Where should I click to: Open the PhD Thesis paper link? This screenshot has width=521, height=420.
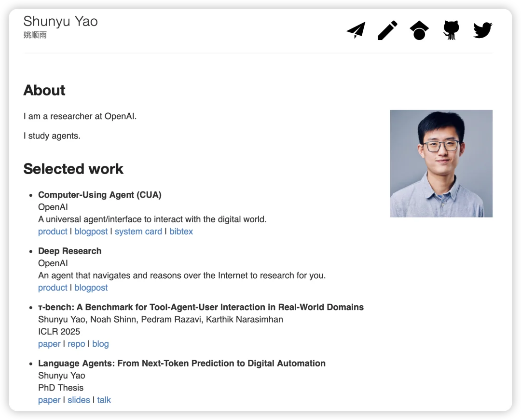tap(49, 400)
